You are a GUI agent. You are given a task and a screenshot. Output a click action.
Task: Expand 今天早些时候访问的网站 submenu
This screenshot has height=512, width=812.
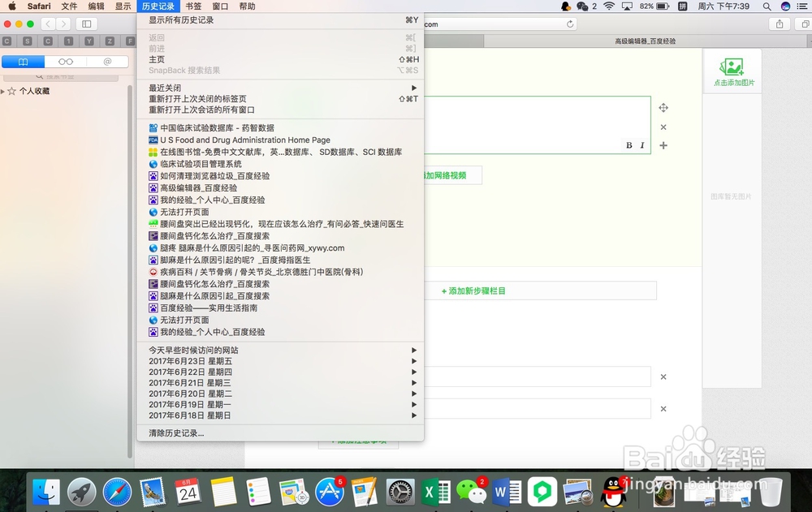pyautogui.click(x=280, y=351)
